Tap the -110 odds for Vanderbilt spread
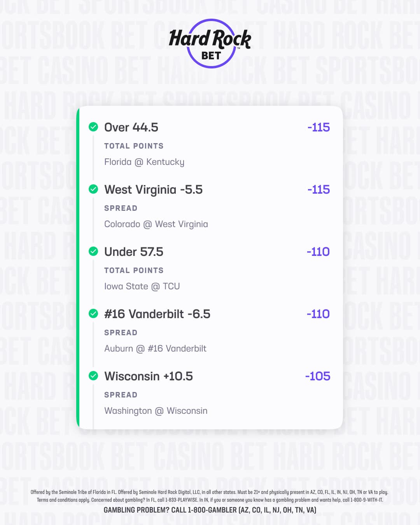This screenshot has width=420, height=525. [318, 314]
